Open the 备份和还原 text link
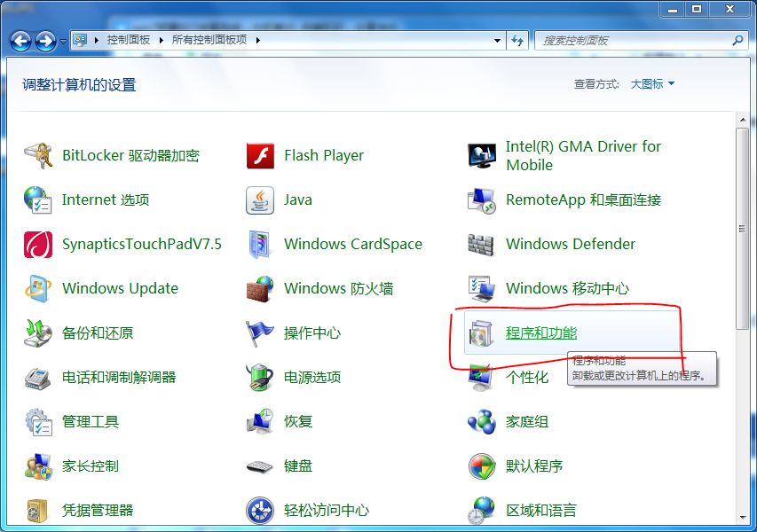Image resolution: width=757 pixels, height=532 pixels. [98, 333]
